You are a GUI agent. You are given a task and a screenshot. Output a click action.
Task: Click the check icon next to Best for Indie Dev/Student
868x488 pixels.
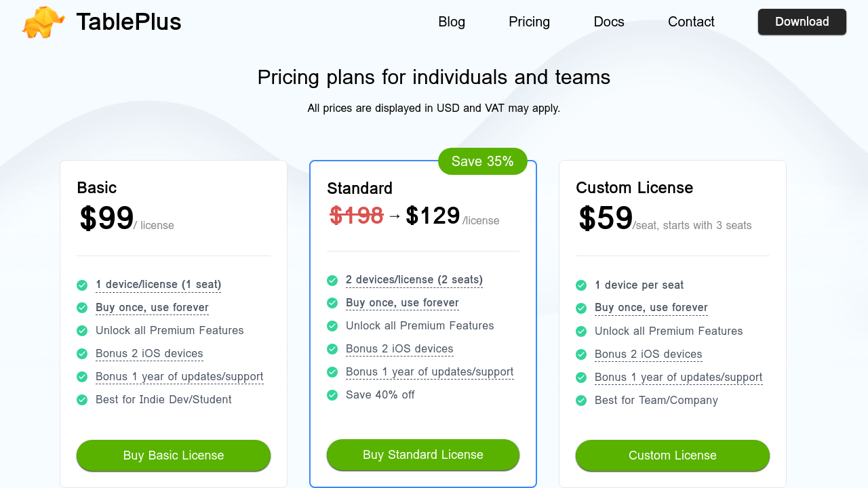82,400
